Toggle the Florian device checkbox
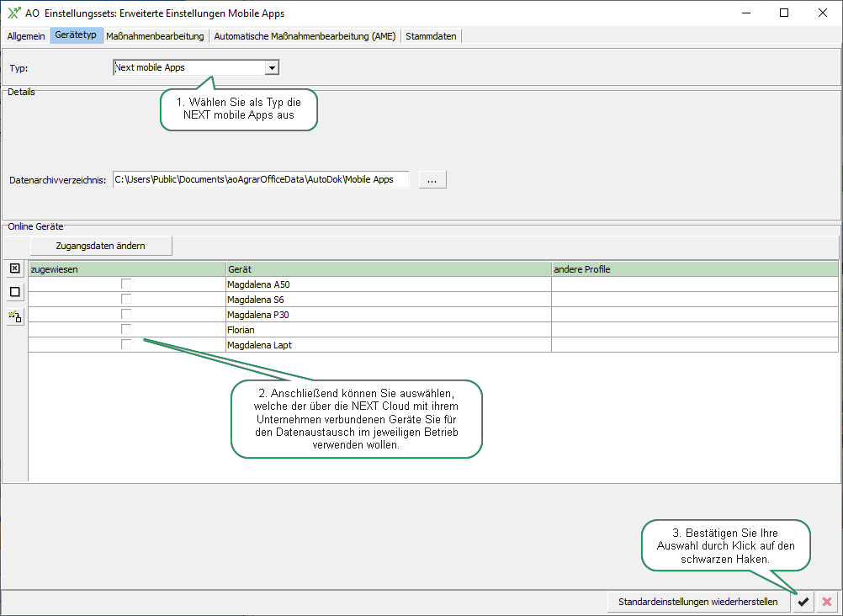The image size is (843, 616). pyautogui.click(x=126, y=330)
